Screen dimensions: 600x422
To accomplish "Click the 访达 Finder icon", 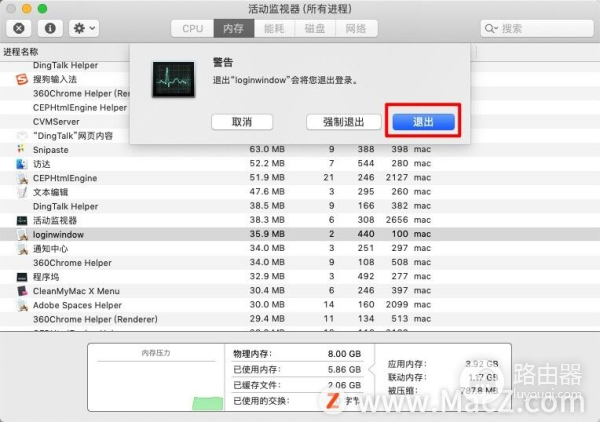I will pyautogui.click(x=21, y=164).
